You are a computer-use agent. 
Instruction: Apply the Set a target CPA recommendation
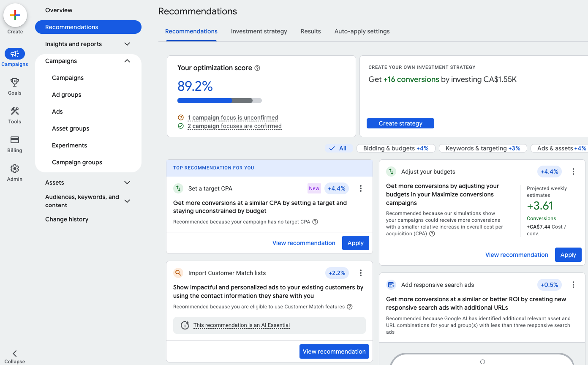(x=356, y=243)
